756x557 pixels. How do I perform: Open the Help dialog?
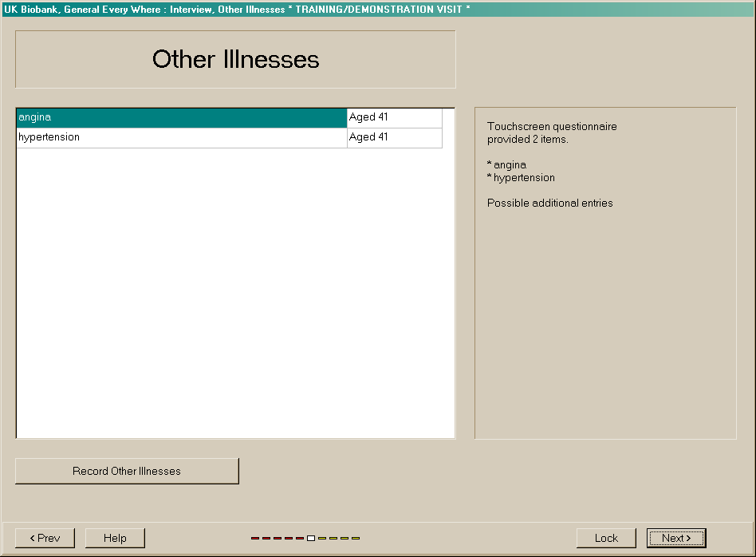[x=115, y=538]
